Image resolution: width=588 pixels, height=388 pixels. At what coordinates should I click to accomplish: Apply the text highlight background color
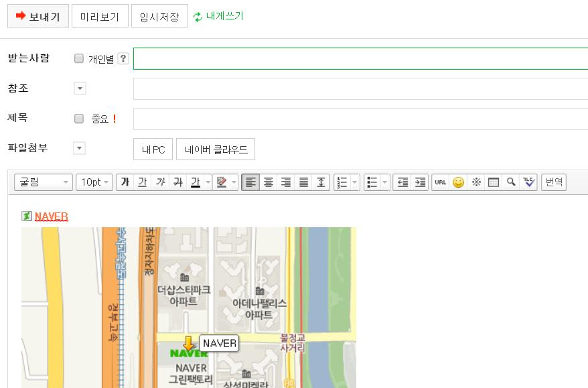pos(222,182)
